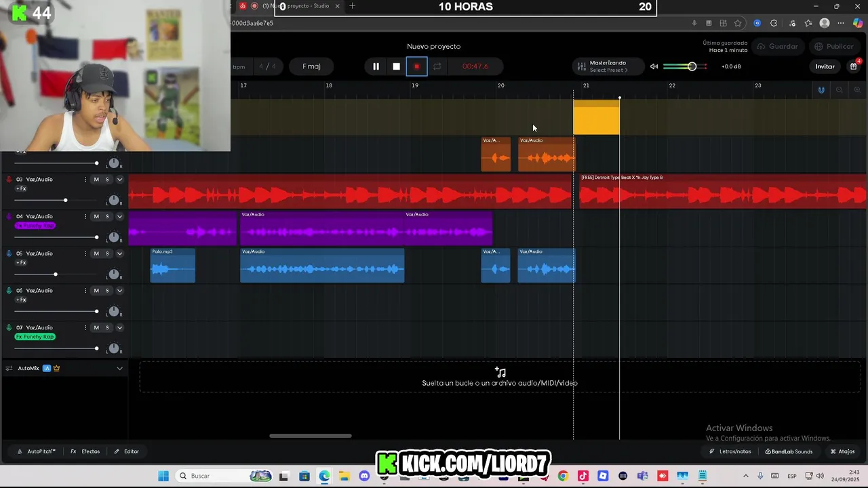The image size is (868, 488).
Task: Mute track 05 Voz/Audio
Action: (x=96, y=253)
